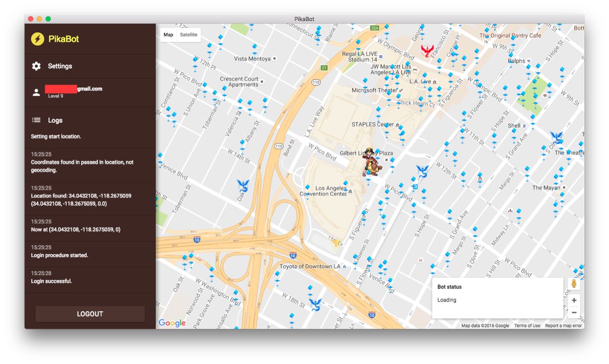
Task: Click the blue Mystic gym near W 18th St
Action: [315, 305]
